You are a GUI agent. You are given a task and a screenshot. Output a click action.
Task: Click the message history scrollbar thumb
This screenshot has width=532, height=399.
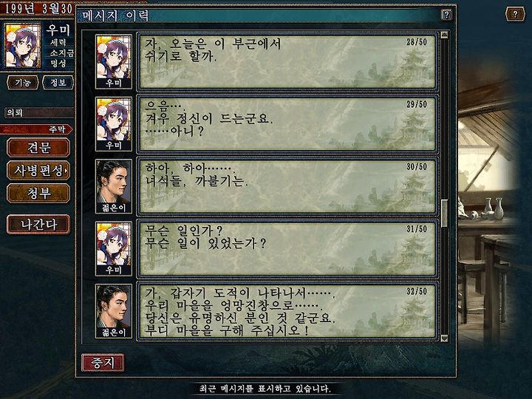pos(444,214)
